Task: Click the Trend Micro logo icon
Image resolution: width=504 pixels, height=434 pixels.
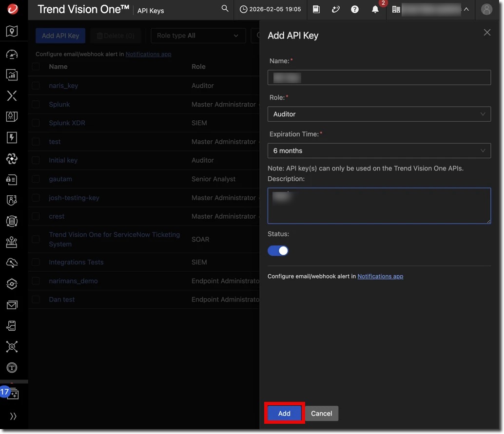Action: pyautogui.click(x=13, y=9)
